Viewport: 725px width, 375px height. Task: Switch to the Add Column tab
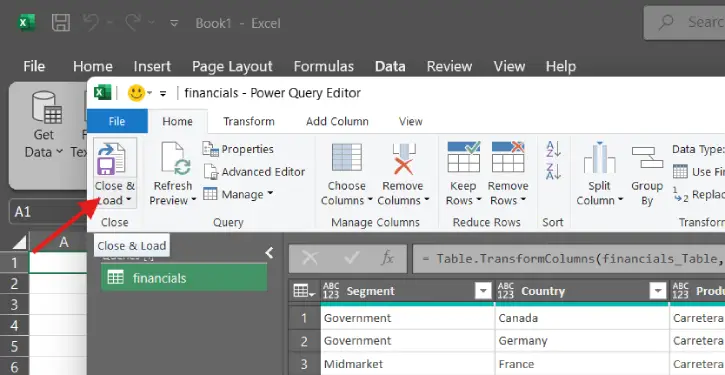click(x=337, y=122)
